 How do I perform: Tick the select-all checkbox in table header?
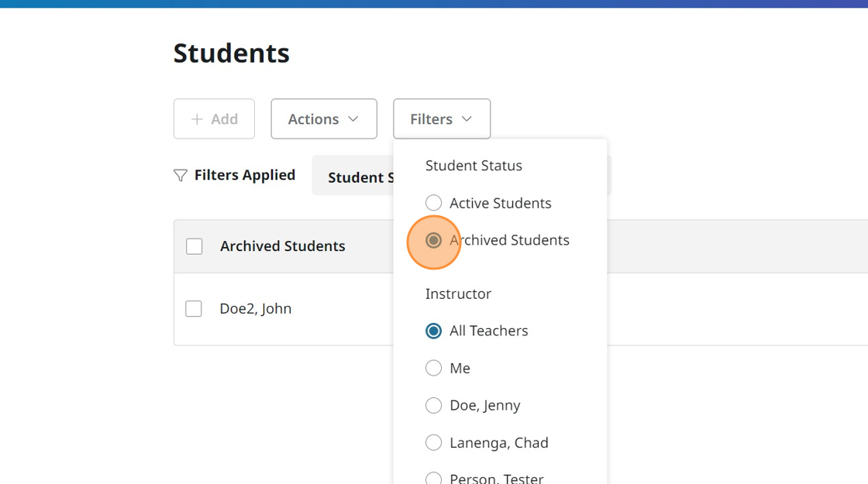point(195,246)
